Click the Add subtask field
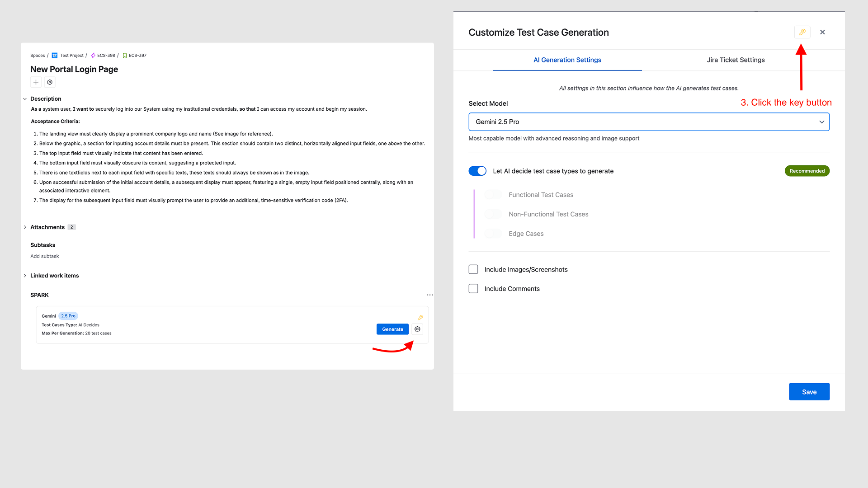Viewport: 868px width, 488px height. [44, 256]
